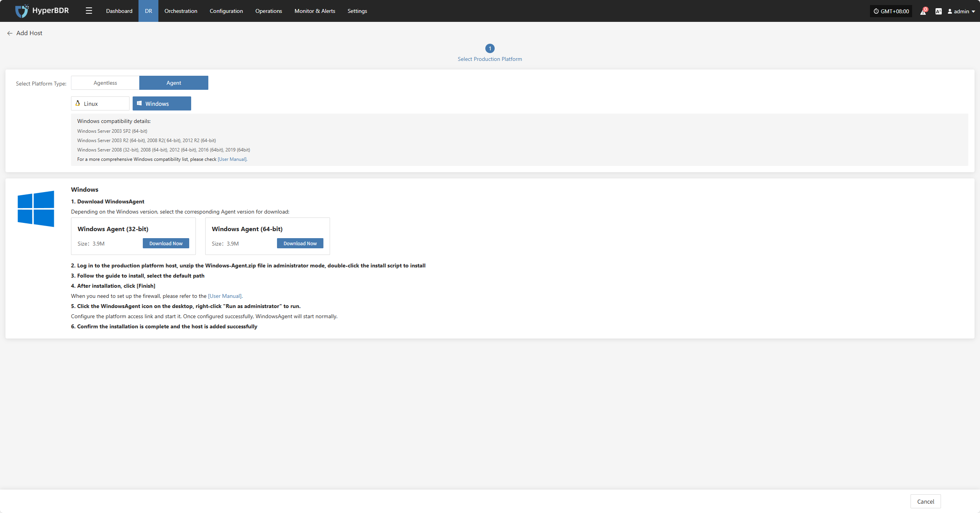Open the Orchestration menu
Viewport: 980px width, 513px height.
tap(181, 11)
